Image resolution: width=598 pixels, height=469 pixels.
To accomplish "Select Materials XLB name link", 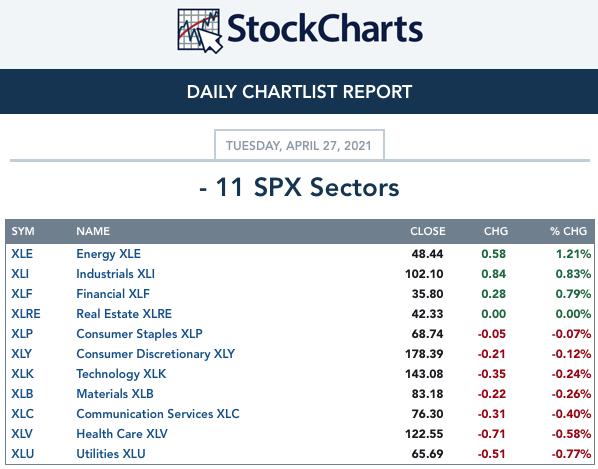I will (x=115, y=394).
